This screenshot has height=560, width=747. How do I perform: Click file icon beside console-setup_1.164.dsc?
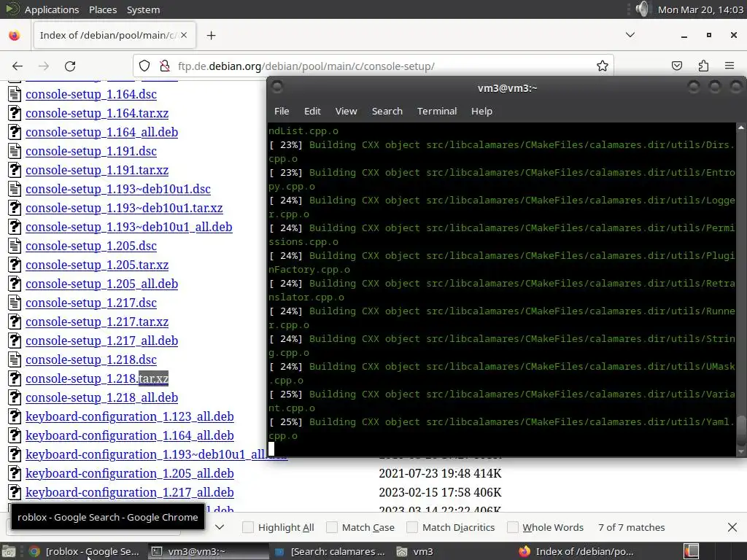pyautogui.click(x=15, y=94)
